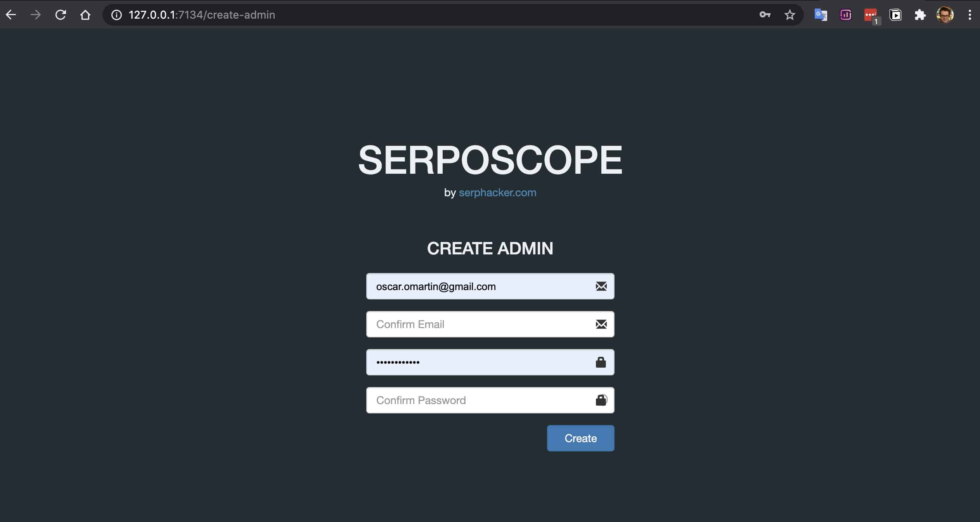Click the serphacker.com hyperlink
Viewport: 980px width, 522px height.
pyautogui.click(x=497, y=192)
